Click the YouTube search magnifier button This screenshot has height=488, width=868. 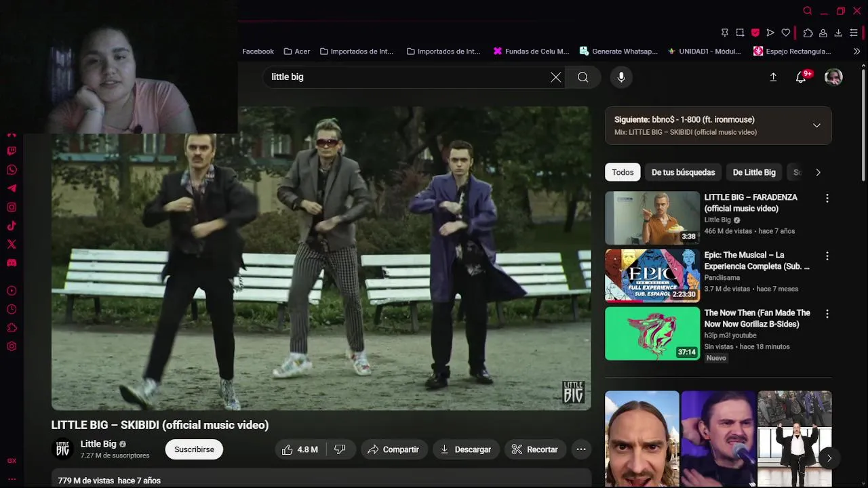(583, 77)
